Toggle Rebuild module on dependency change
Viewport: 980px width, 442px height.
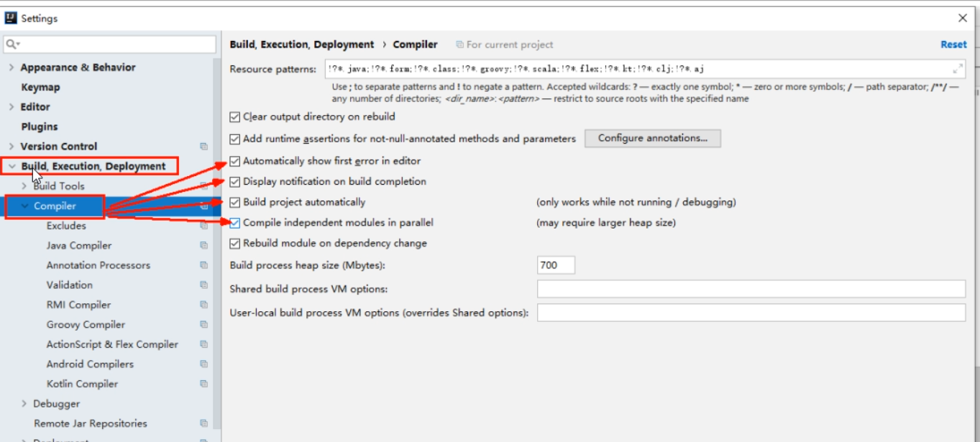point(235,244)
